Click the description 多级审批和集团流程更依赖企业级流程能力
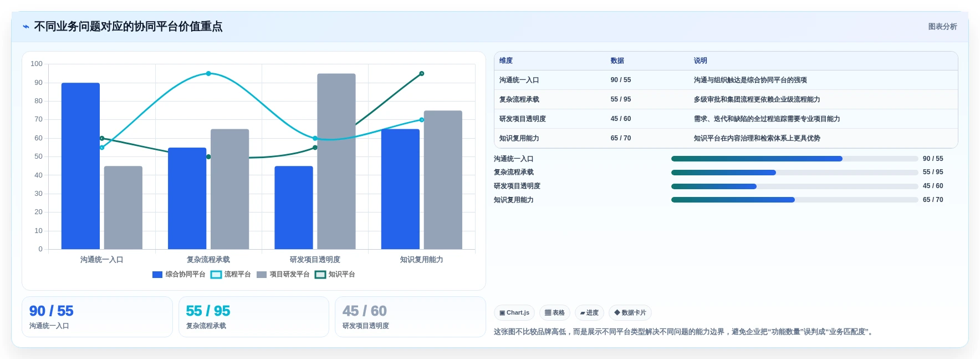This screenshot has width=980, height=359. (757, 99)
